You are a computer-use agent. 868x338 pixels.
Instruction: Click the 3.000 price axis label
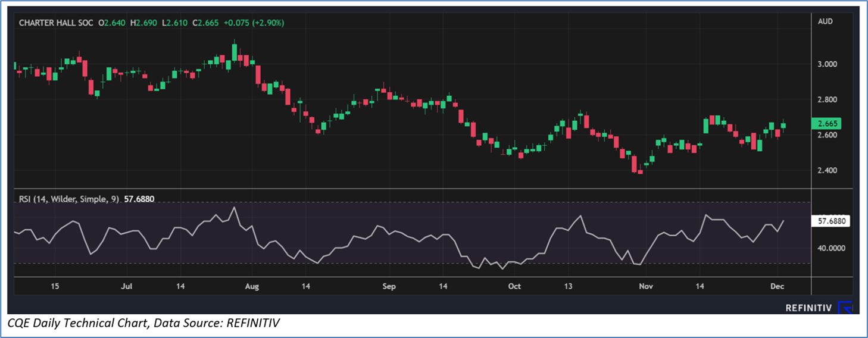point(828,64)
